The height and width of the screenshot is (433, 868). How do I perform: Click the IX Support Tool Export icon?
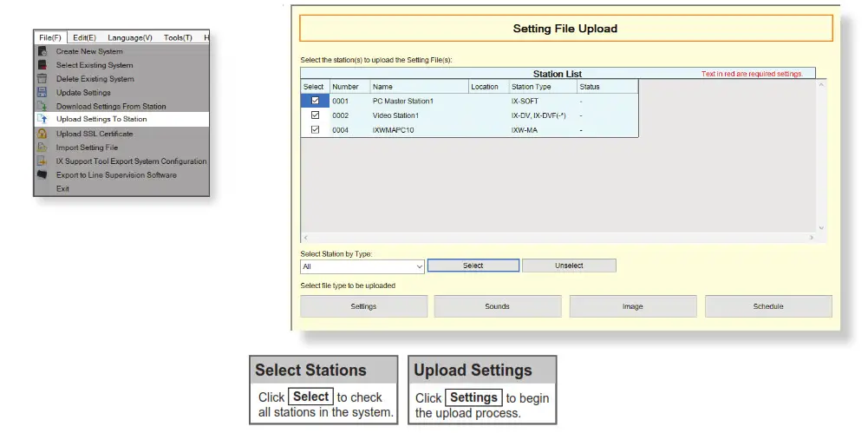tap(42, 161)
